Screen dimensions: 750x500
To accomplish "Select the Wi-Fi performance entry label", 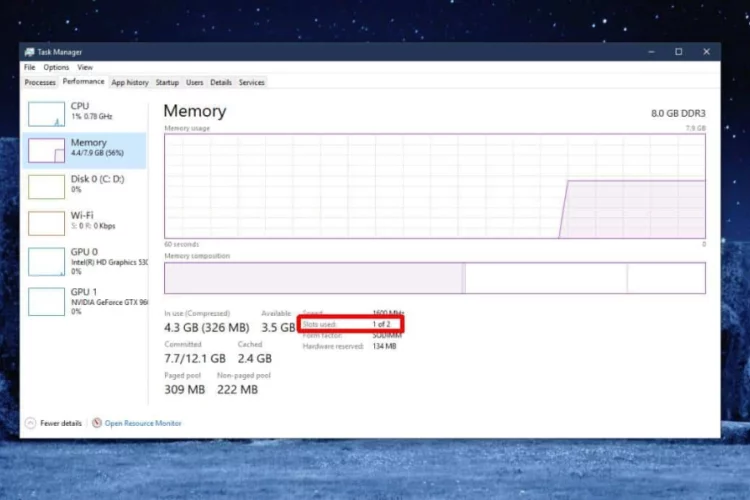I will pyautogui.click(x=82, y=215).
